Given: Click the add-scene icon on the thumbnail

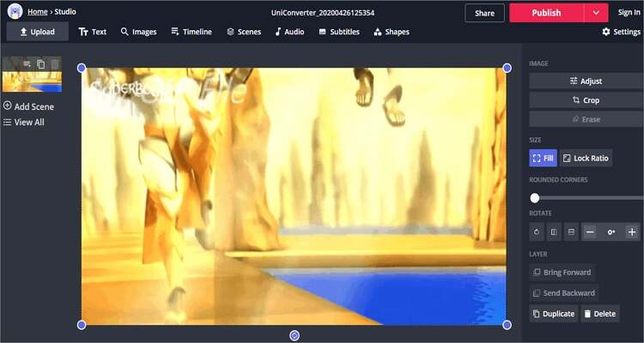Looking at the screenshot, I should 27,64.
